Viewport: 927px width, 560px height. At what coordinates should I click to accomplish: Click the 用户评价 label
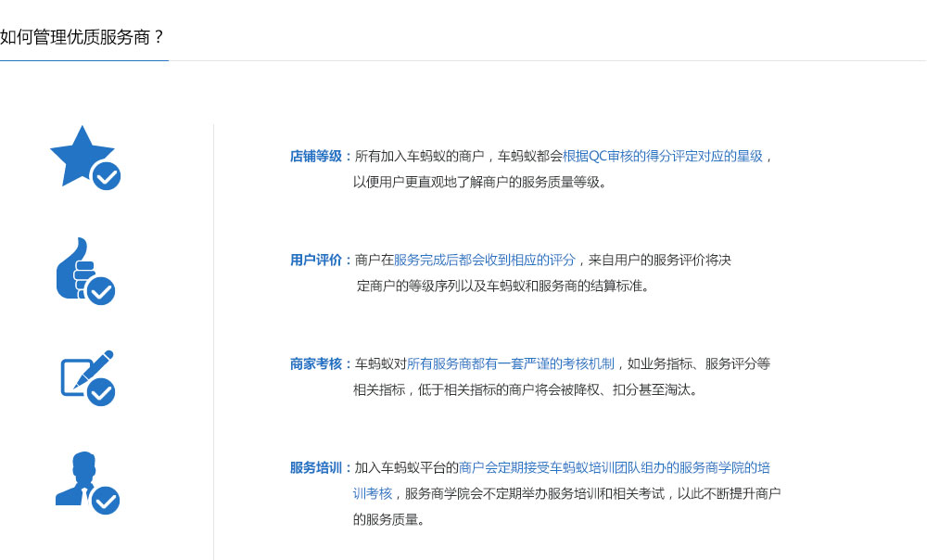pos(316,261)
